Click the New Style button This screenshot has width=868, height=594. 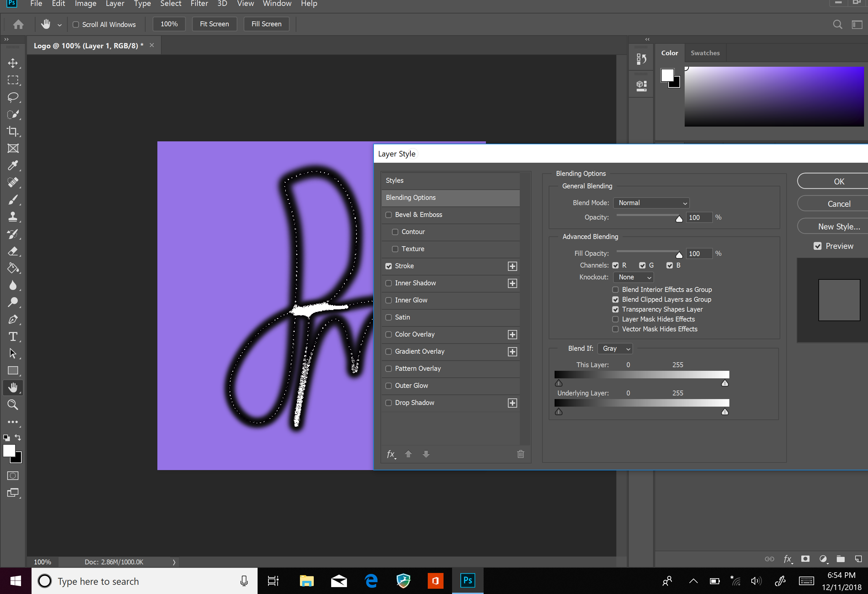click(838, 227)
